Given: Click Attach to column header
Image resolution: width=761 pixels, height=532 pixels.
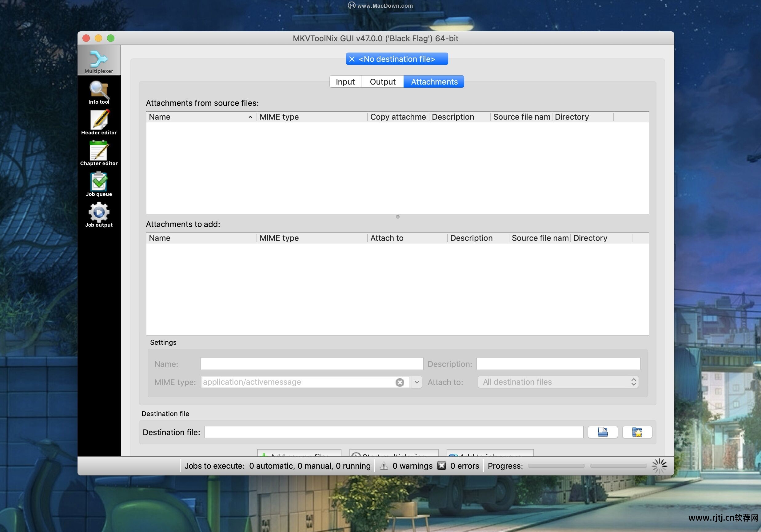Looking at the screenshot, I should [x=407, y=238].
